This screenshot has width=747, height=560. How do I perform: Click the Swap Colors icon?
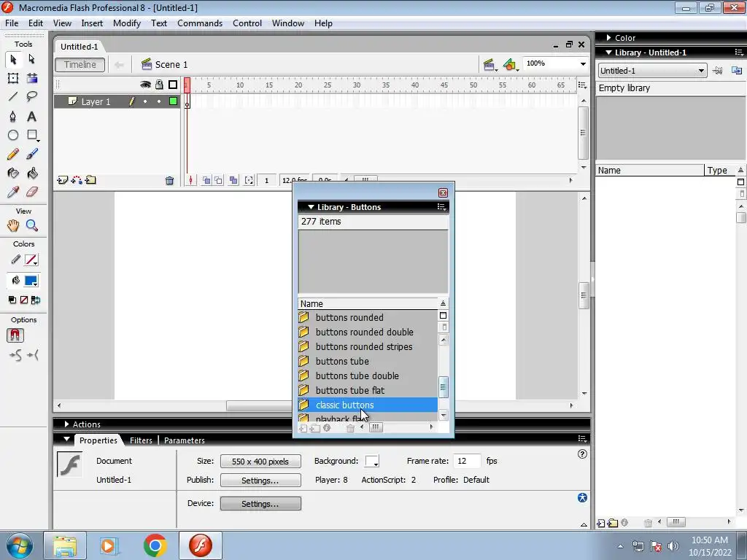coord(36,300)
